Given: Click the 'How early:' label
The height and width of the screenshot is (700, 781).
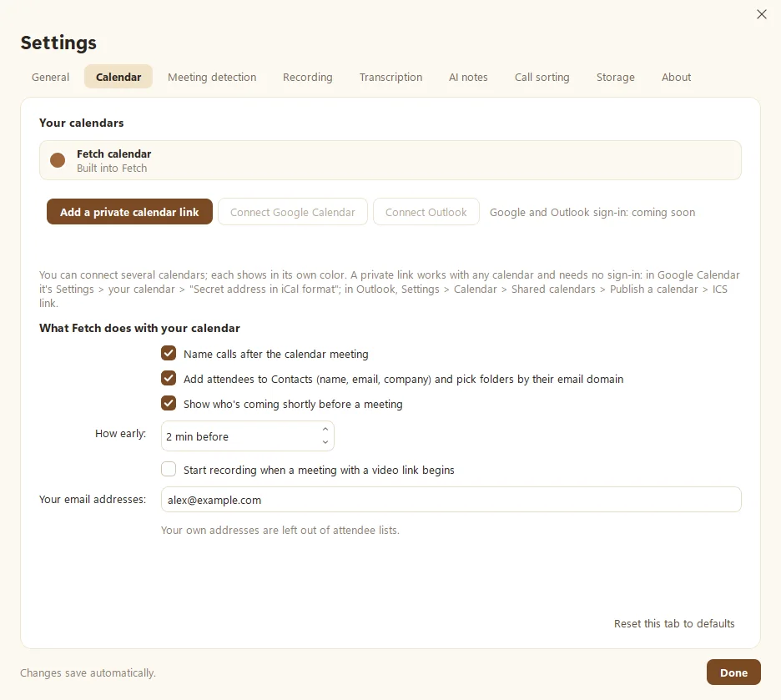Looking at the screenshot, I should tap(120, 434).
